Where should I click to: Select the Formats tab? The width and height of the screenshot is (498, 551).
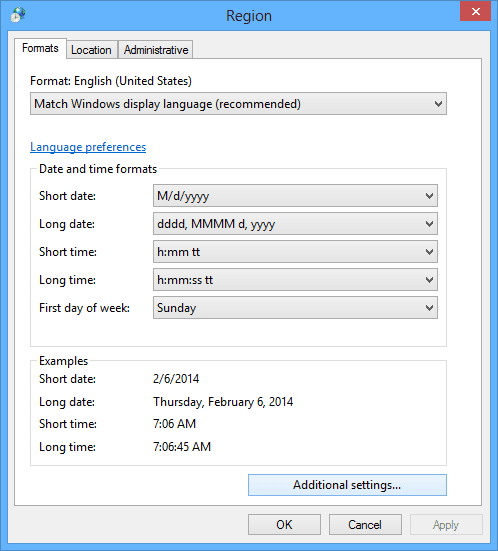click(x=40, y=48)
